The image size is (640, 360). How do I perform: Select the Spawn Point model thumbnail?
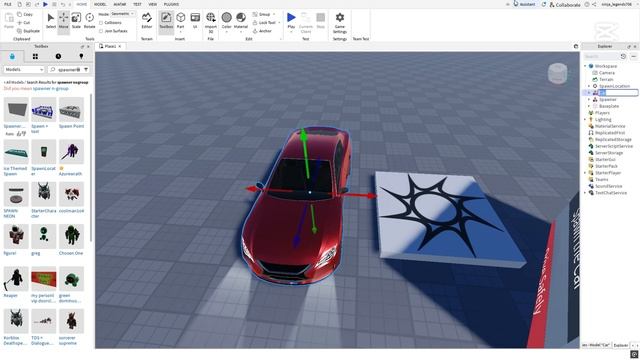click(71, 109)
